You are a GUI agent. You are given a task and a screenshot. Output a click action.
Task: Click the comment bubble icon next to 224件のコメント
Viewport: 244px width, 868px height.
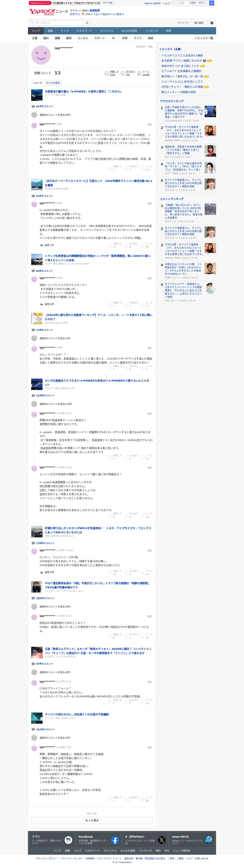[33, 395]
